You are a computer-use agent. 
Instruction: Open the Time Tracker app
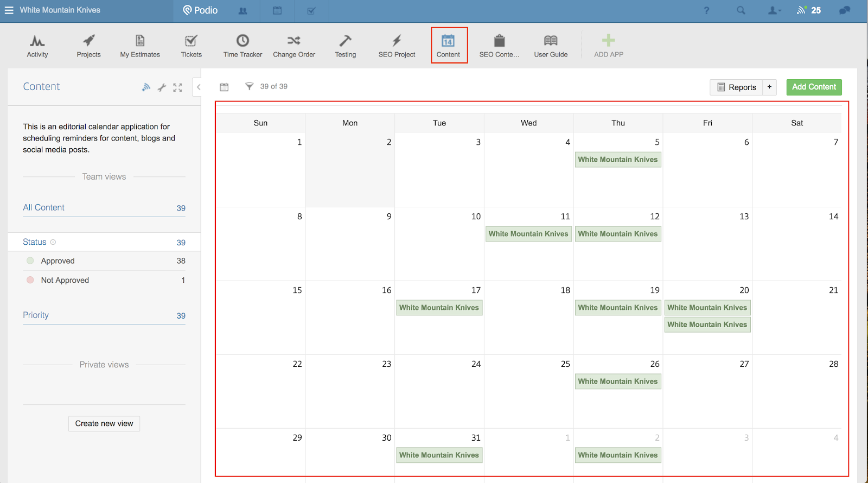click(x=242, y=46)
